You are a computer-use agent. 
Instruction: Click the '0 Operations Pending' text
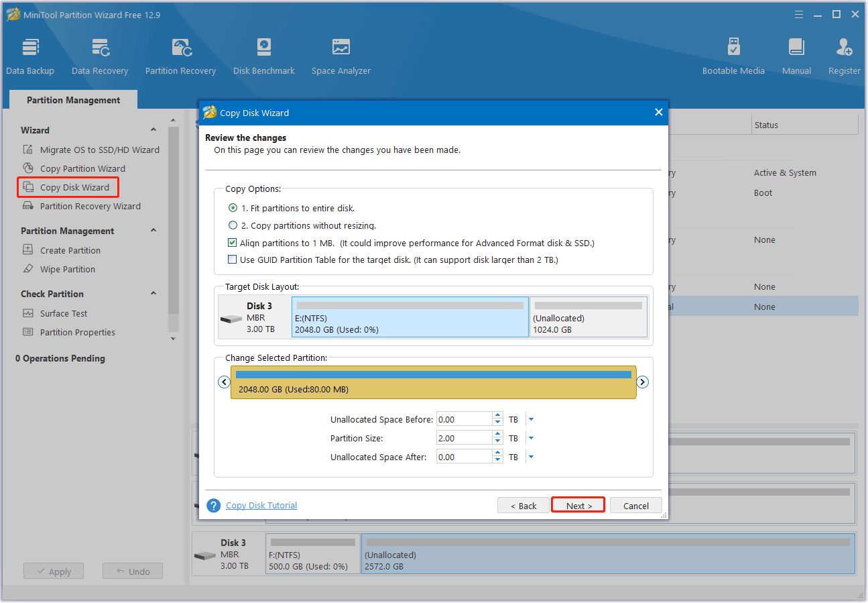[x=60, y=358]
